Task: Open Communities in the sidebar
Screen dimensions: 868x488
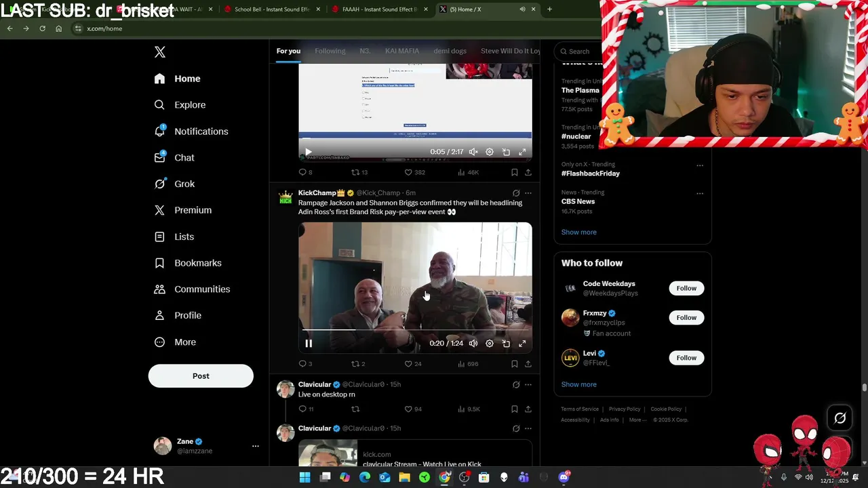Action: [192, 289]
